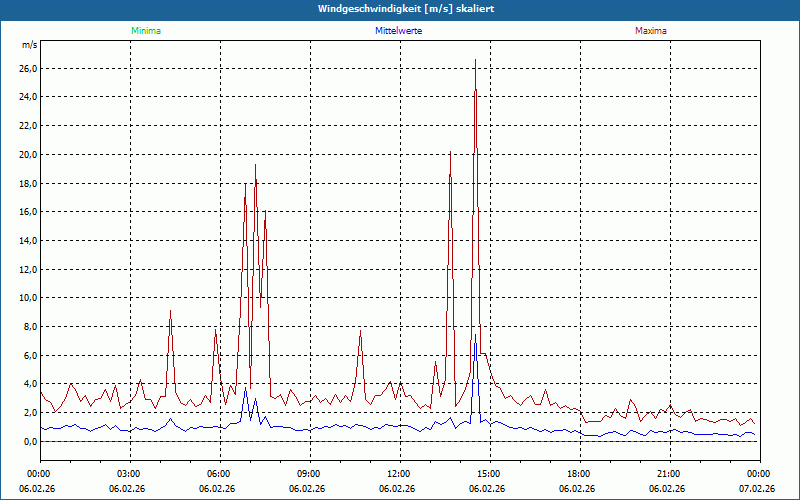
Task: Click the 00:00 time label above 07.02.26
Action: tap(760, 474)
